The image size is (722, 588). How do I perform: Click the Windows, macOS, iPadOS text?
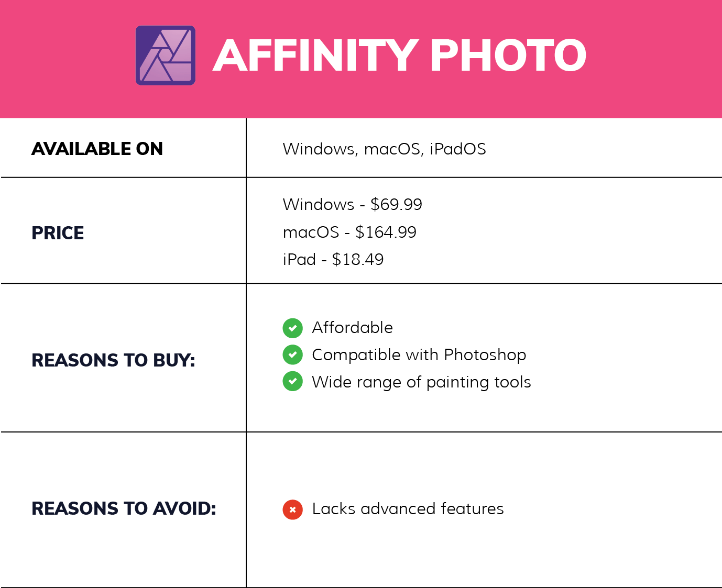click(384, 149)
